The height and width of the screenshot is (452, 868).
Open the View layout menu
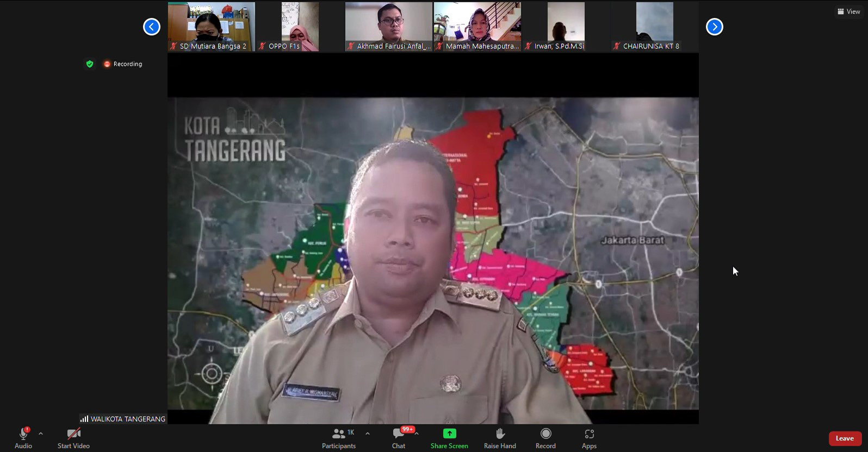coord(849,11)
